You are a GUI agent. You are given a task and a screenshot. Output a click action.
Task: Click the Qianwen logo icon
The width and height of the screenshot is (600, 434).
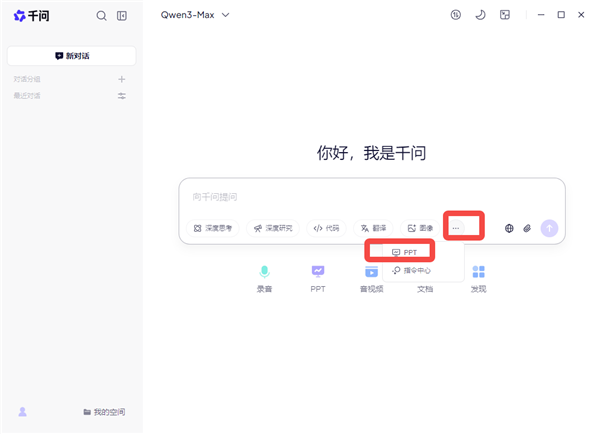click(x=20, y=16)
